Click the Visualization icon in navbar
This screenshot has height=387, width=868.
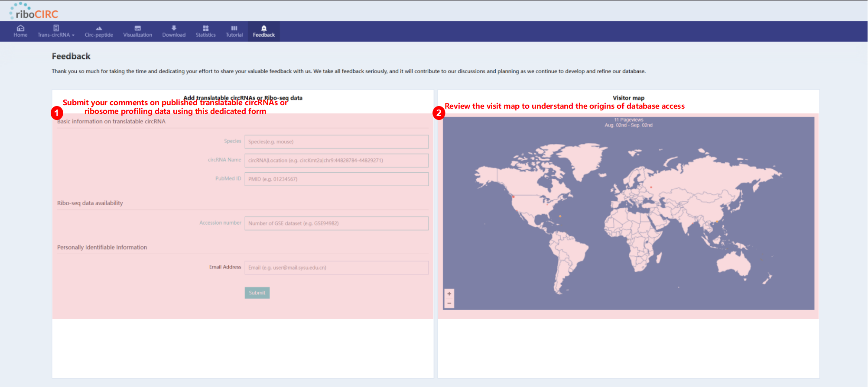[137, 28]
